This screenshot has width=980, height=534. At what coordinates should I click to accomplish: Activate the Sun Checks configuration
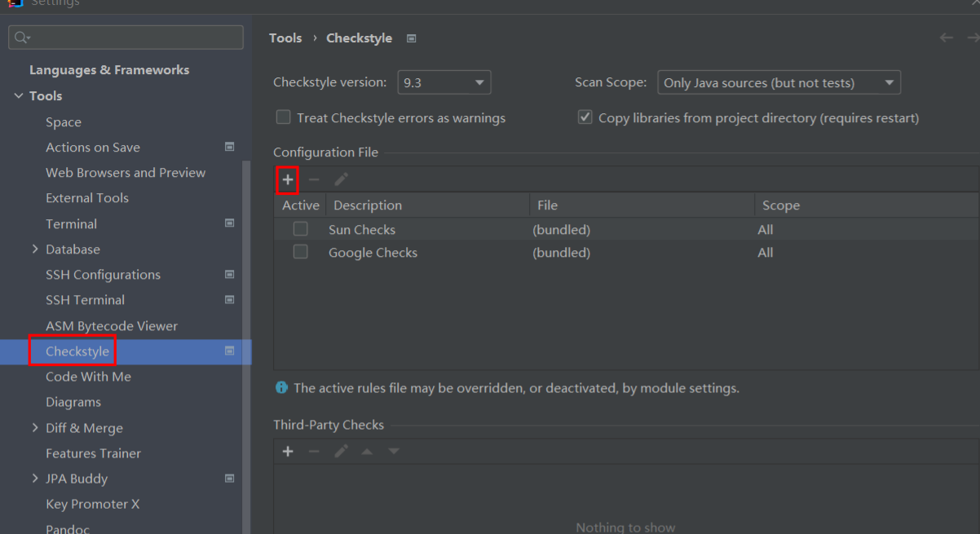[x=301, y=229]
